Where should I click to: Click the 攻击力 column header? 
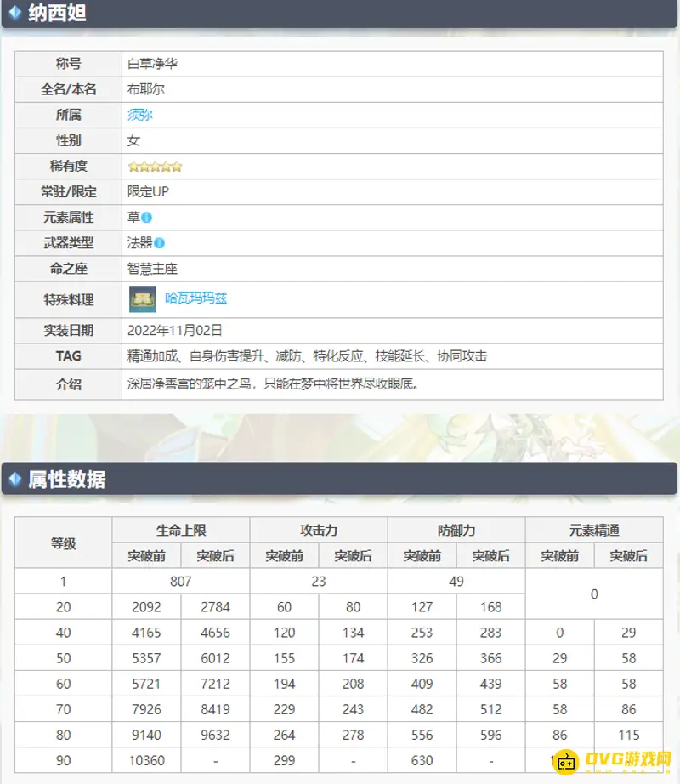[319, 530]
